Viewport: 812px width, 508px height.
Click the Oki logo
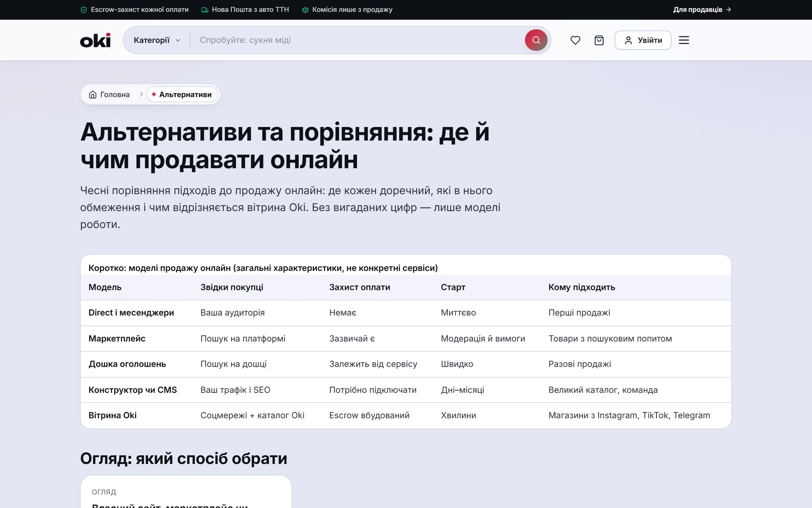click(x=96, y=40)
